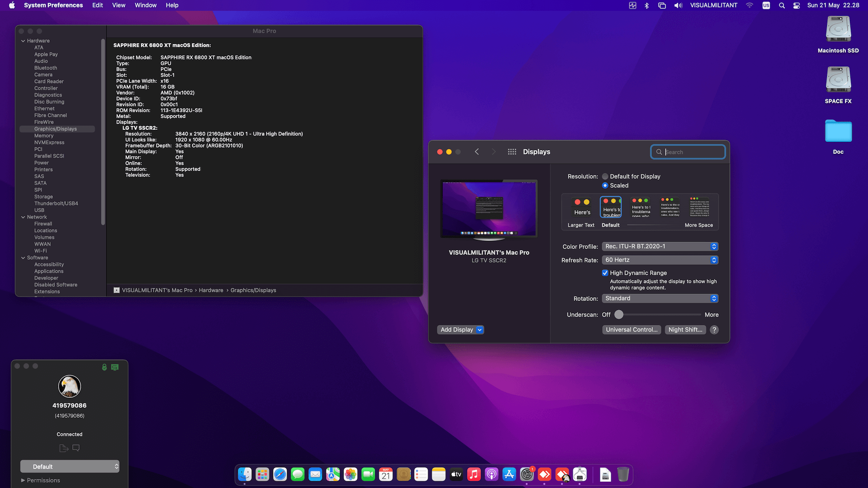Viewport: 868px width, 488px height.
Task: Open Podcasts from the dock
Action: [x=491, y=474]
